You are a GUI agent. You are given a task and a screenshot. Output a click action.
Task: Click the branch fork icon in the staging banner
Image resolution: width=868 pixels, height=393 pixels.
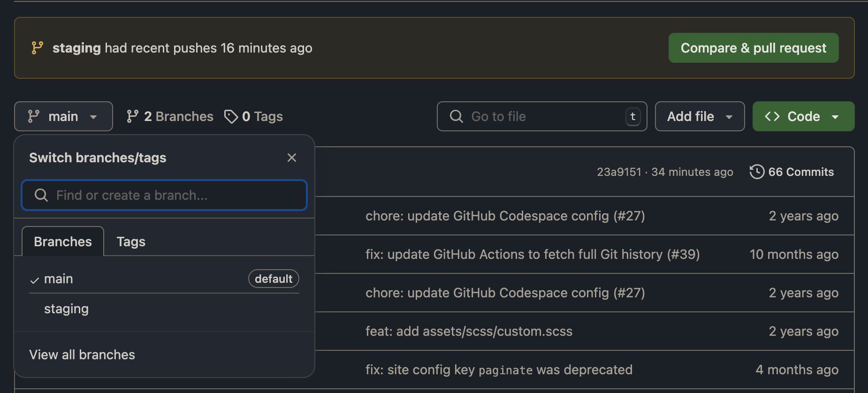[37, 48]
